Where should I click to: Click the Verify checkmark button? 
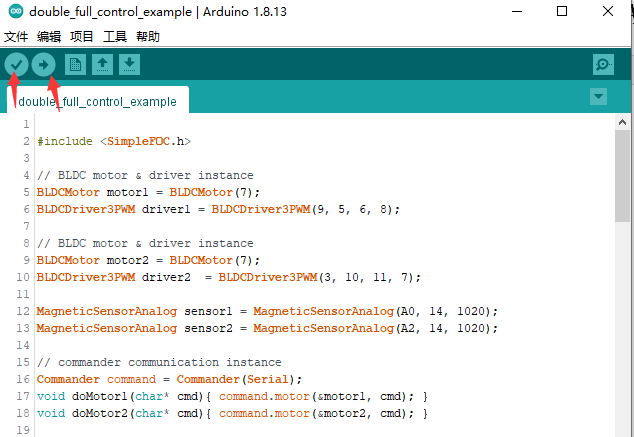click(x=16, y=65)
